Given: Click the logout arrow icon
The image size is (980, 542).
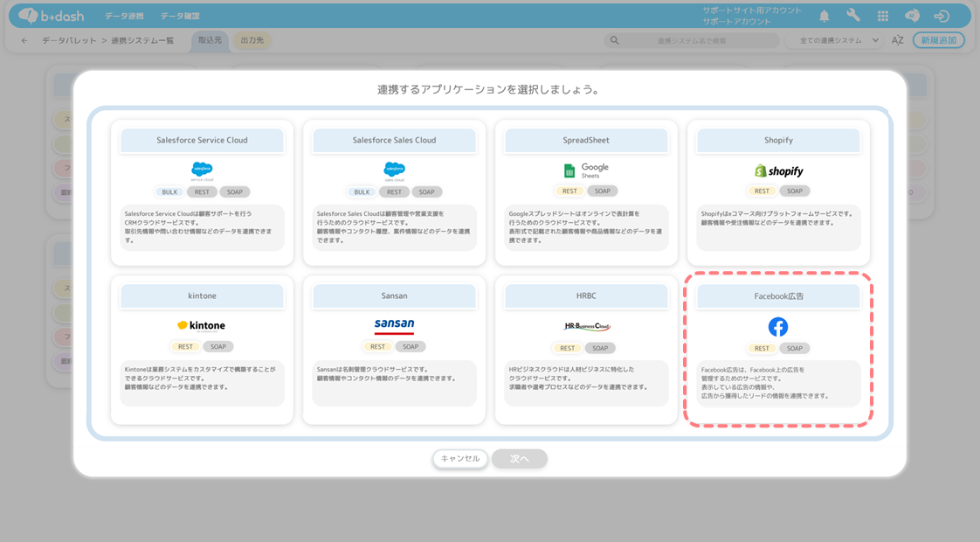Looking at the screenshot, I should coord(942,16).
